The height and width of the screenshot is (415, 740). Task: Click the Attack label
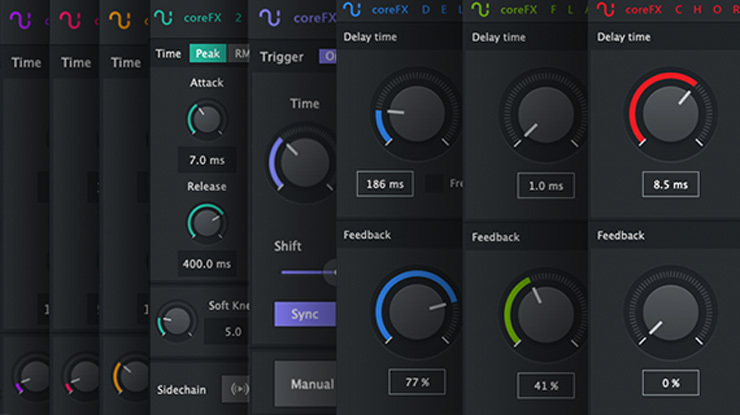[x=207, y=83]
